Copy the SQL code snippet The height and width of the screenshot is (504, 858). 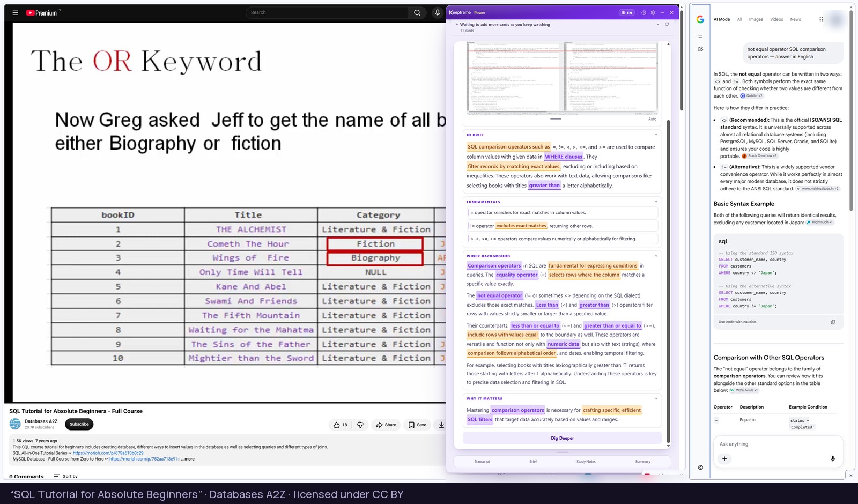click(833, 322)
